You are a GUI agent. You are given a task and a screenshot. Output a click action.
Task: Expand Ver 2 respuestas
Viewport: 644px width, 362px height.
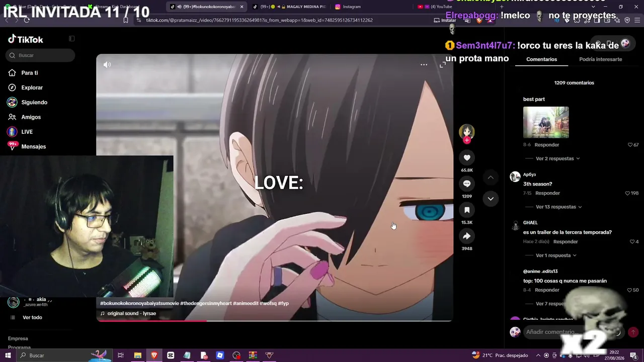pos(557,158)
